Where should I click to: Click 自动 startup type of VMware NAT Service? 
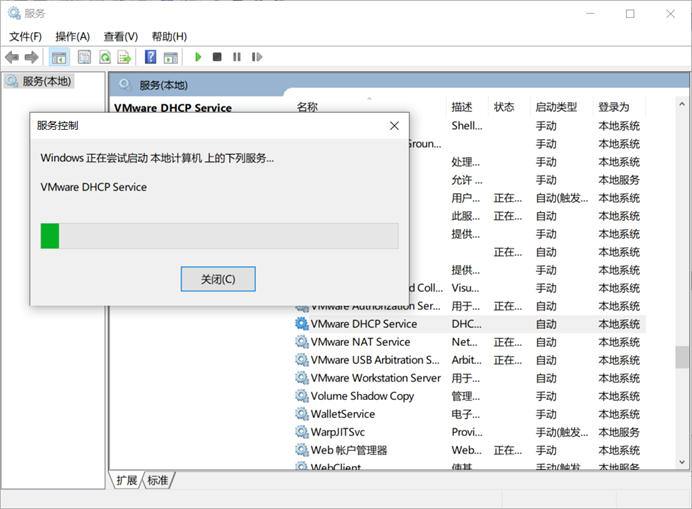[546, 342]
